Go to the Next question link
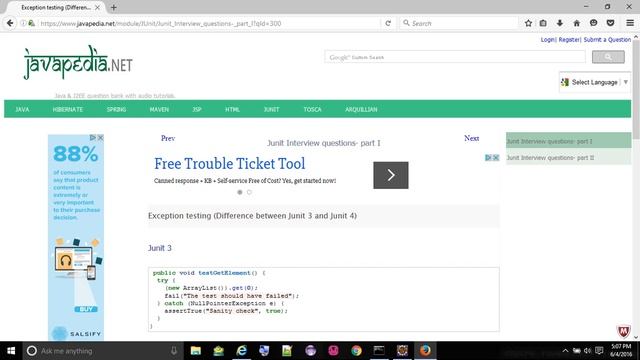The height and width of the screenshot is (360, 640). coord(471,138)
